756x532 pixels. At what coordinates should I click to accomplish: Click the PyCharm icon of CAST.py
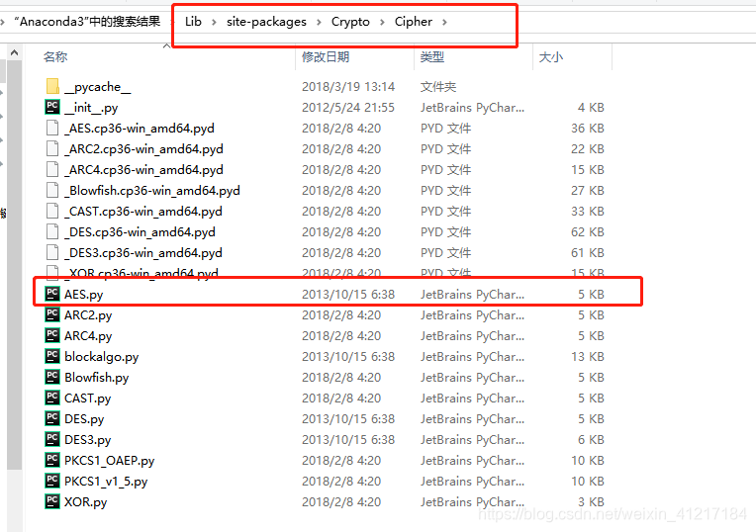tap(52, 398)
